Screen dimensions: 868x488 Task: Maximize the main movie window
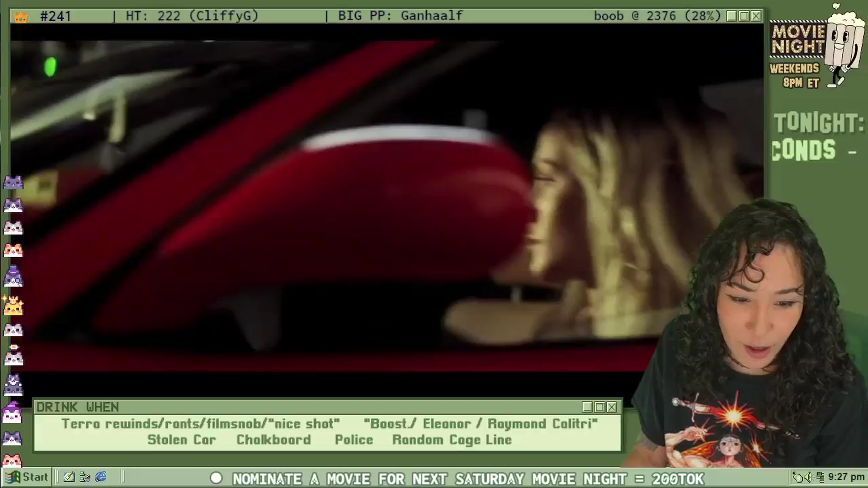pyautogui.click(x=744, y=16)
